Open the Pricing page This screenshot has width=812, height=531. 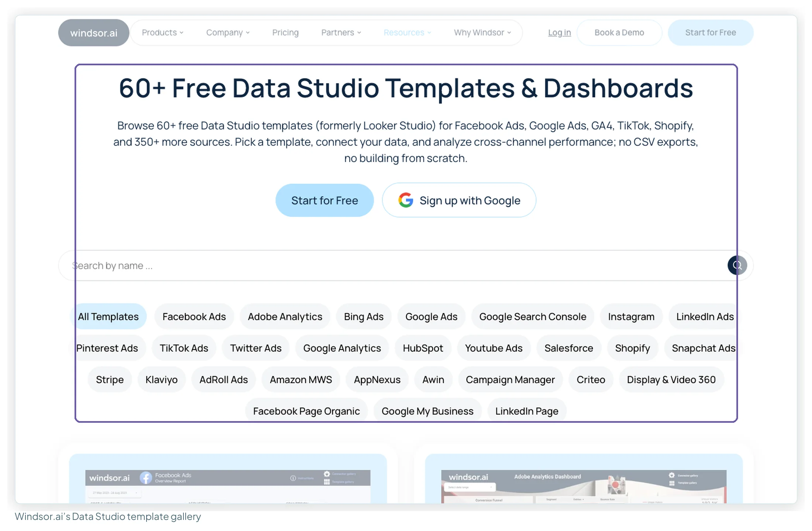pos(285,32)
